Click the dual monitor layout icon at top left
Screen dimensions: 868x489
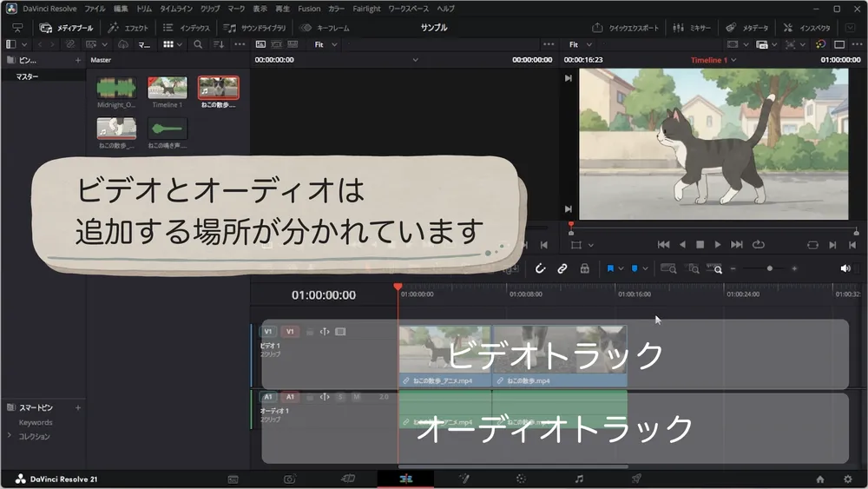[17, 28]
